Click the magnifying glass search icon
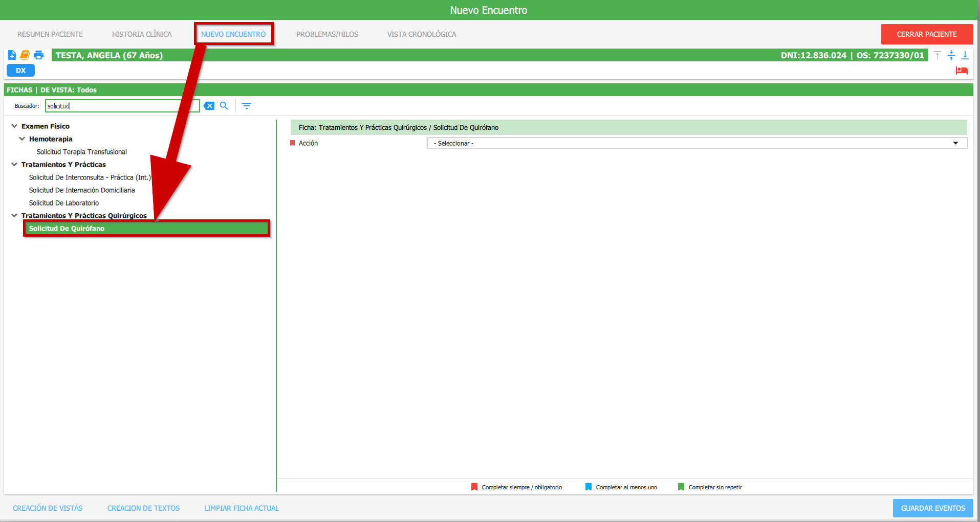 click(x=224, y=106)
